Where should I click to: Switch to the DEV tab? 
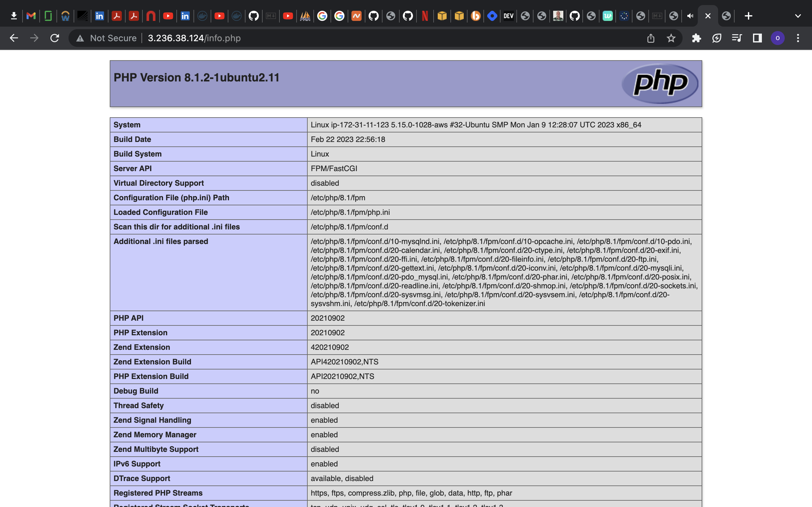tap(508, 16)
